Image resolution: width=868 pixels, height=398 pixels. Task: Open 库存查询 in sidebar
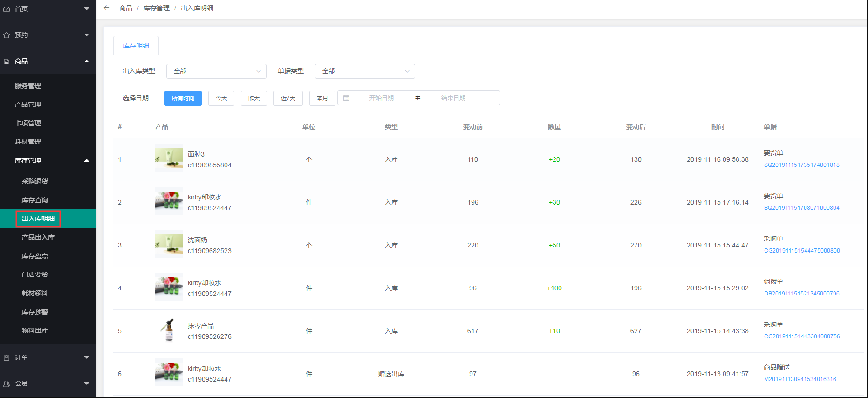(35, 200)
